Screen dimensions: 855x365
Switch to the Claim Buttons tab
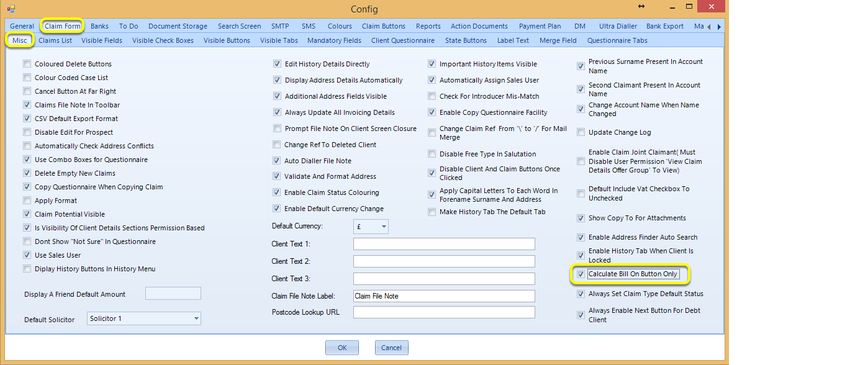(383, 26)
